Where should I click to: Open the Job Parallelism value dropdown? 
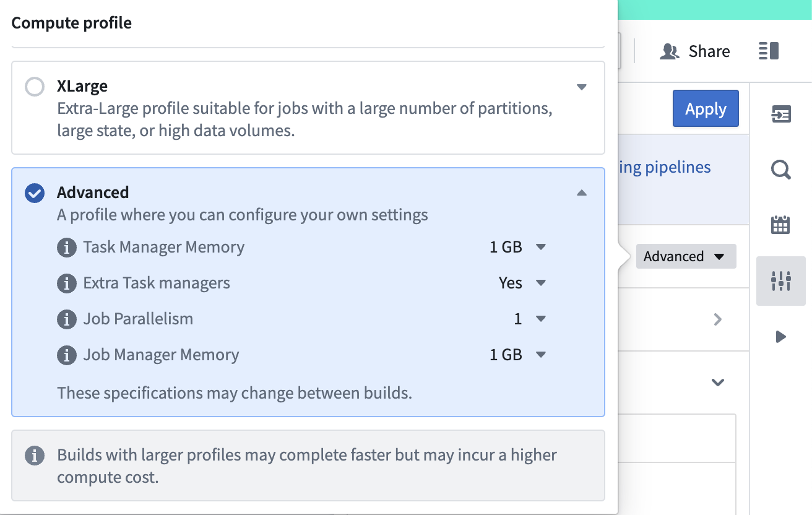530,319
